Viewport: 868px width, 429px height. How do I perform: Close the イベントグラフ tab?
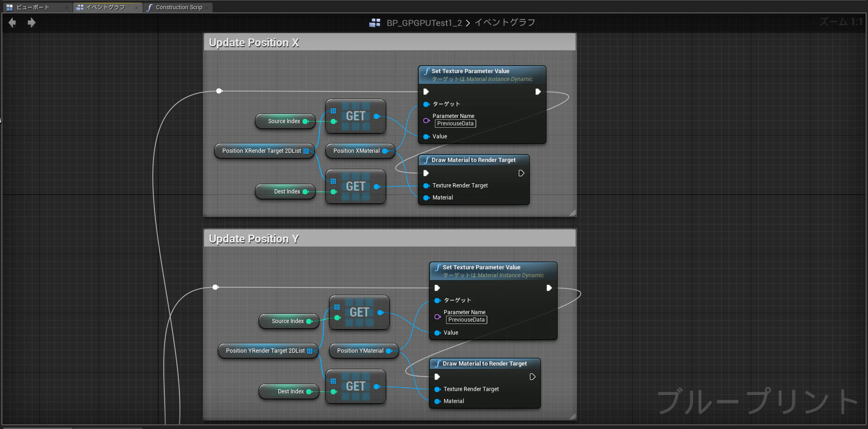tap(137, 7)
